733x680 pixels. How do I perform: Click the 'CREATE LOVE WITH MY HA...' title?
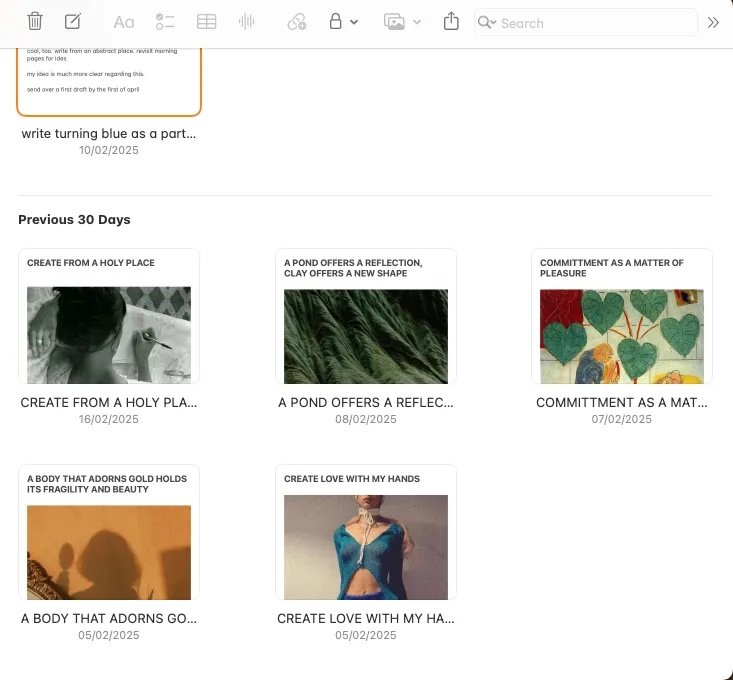(x=366, y=618)
